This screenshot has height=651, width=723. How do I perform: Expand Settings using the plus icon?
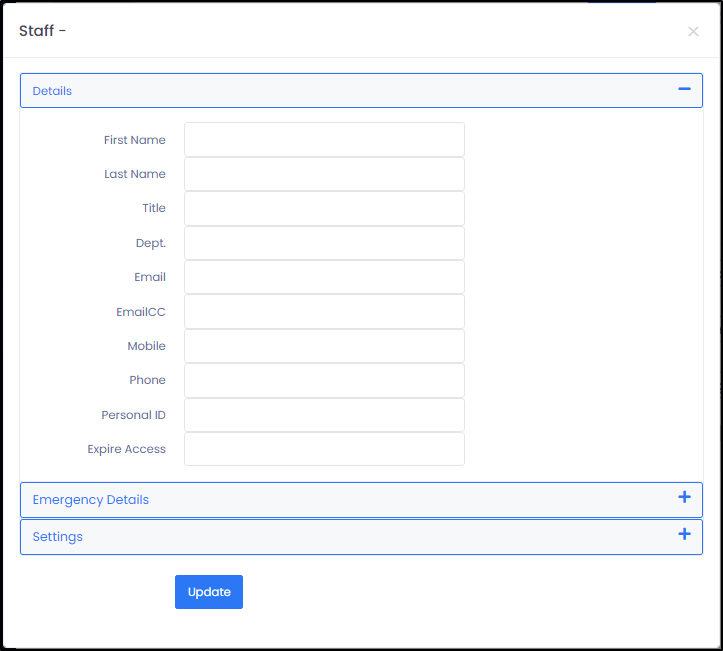684,534
